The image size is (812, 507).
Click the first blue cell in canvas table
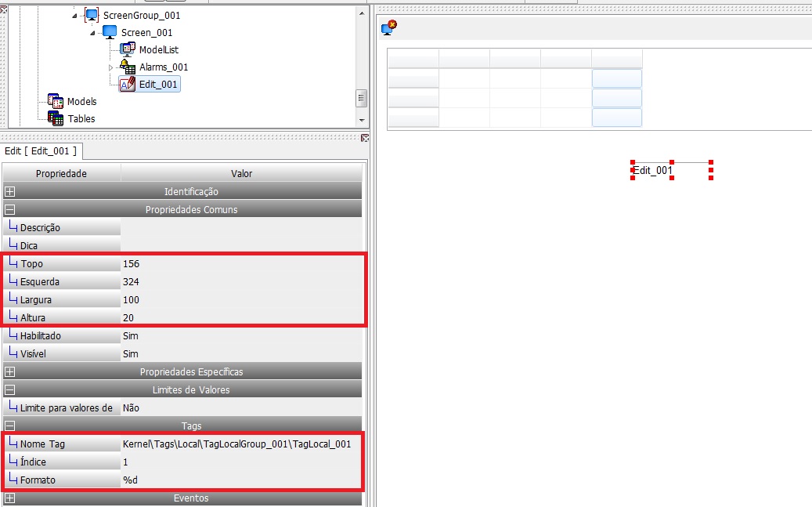[617, 78]
